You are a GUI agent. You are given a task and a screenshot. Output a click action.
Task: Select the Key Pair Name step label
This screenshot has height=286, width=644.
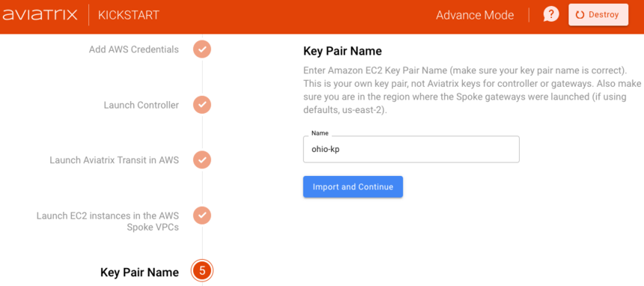click(139, 272)
